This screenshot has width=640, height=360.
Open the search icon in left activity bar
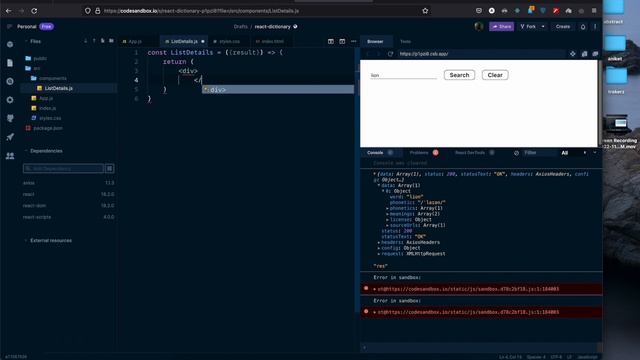(x=10, y=81)
